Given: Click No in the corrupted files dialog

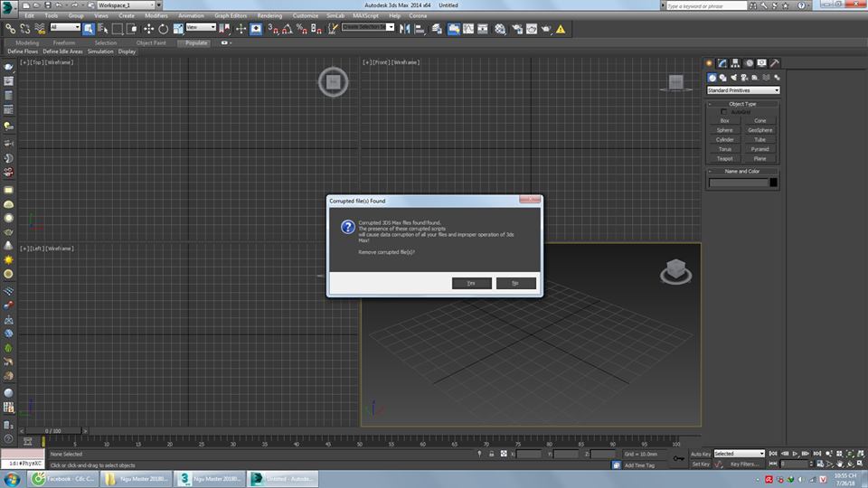Looking at the screenshot, I should (x=515, y=283).
